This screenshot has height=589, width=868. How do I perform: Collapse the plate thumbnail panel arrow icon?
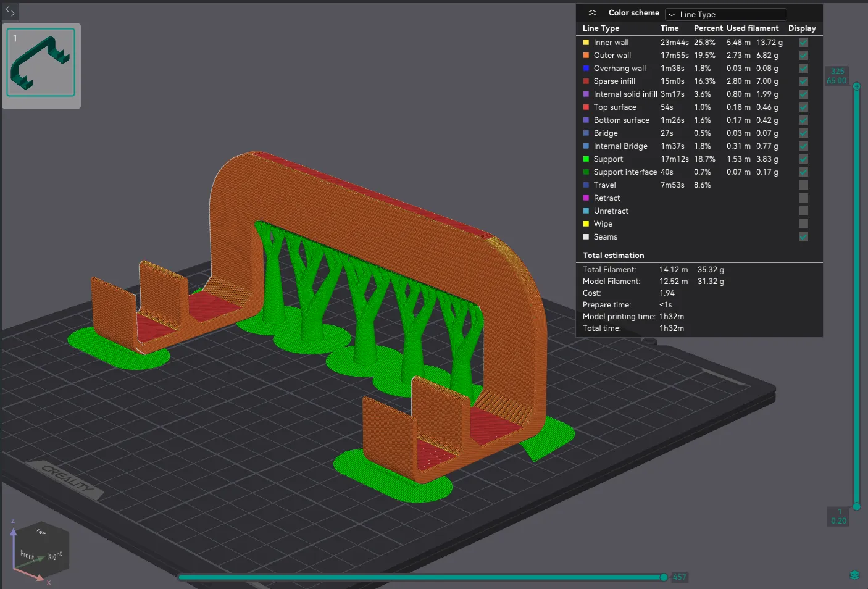[x=10, y=11]
